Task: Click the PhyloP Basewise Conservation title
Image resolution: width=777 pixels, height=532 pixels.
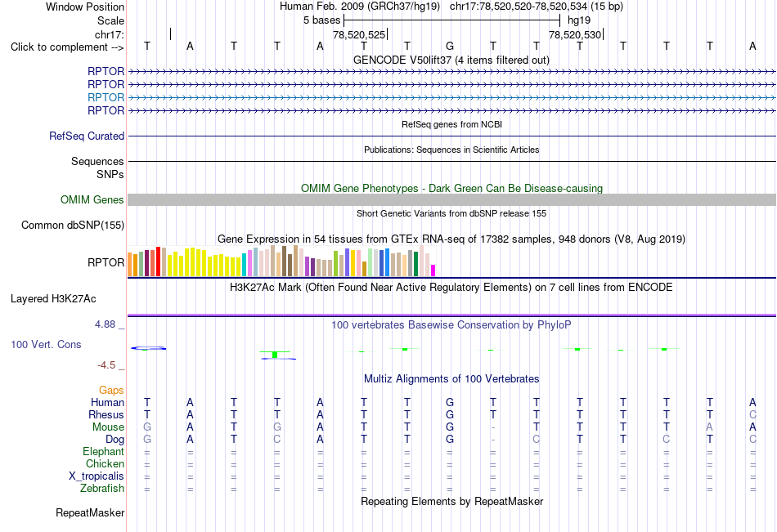Action: (x=451, y=325)
